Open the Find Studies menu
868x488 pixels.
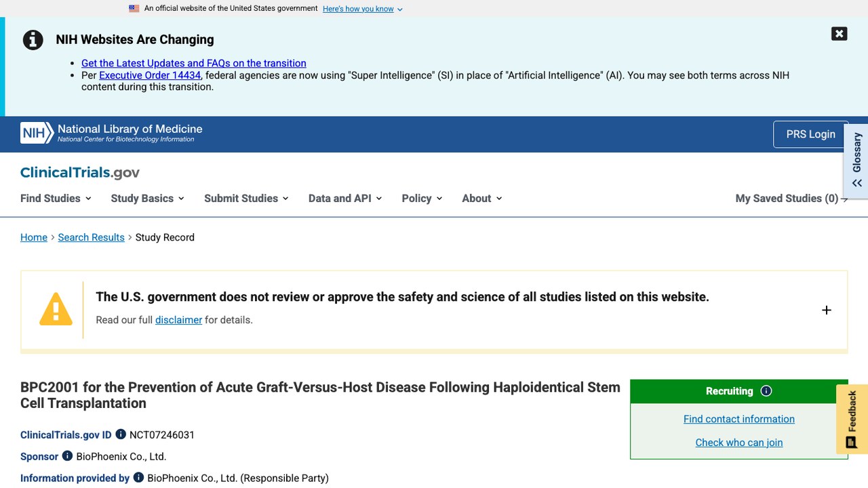(56, 199)
